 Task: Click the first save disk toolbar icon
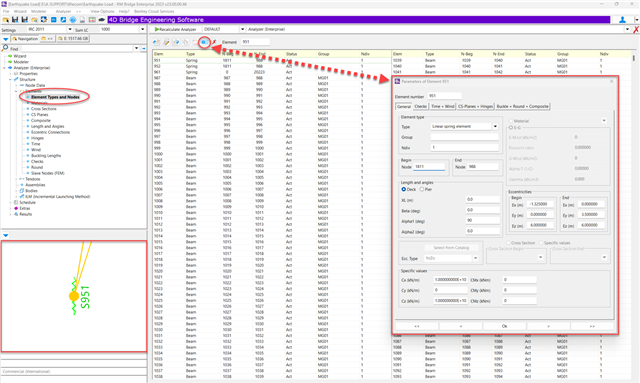pyautogui.click(x=15, y=20)
